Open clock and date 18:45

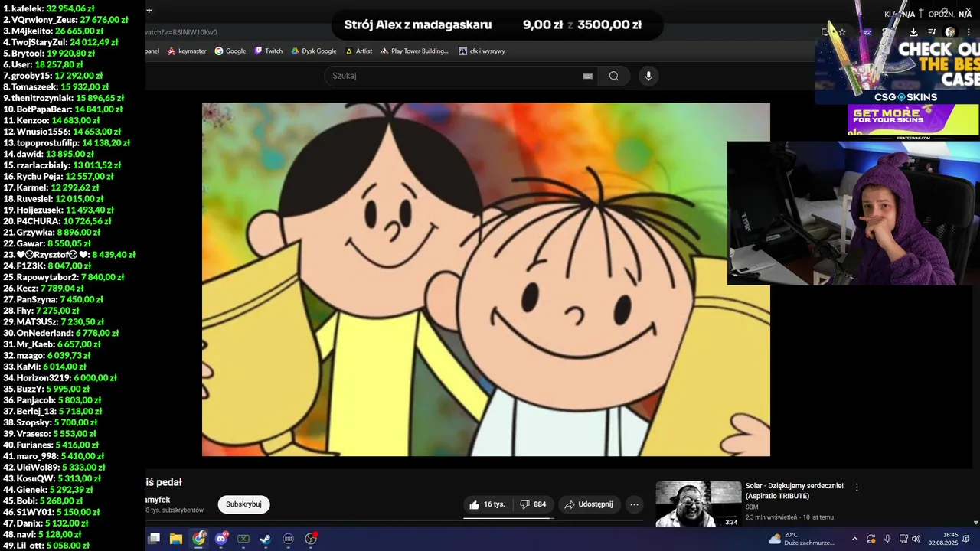[x=942, y=539]
